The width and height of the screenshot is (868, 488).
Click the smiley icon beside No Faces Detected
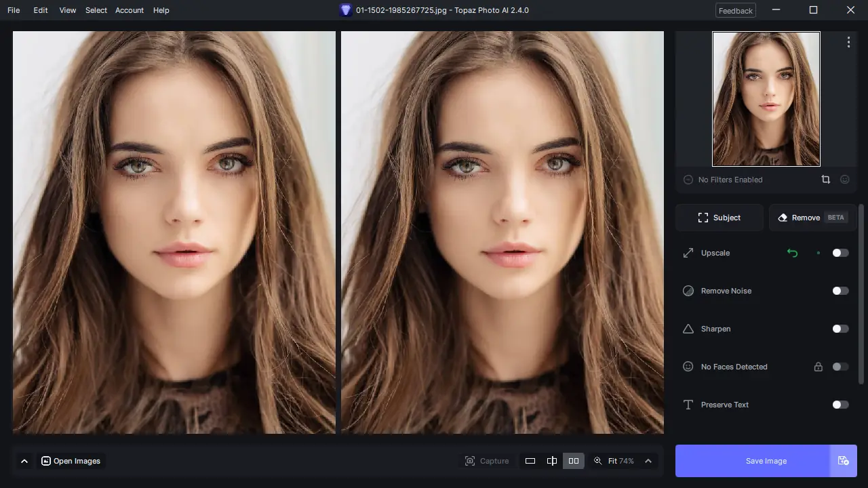point(688,367)
